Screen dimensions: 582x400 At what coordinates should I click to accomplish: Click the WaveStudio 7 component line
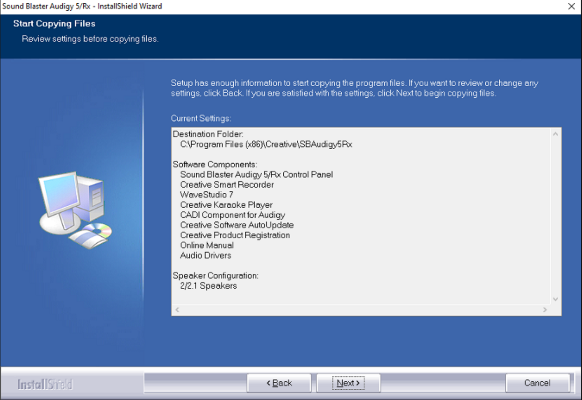[x=206, y=194]
